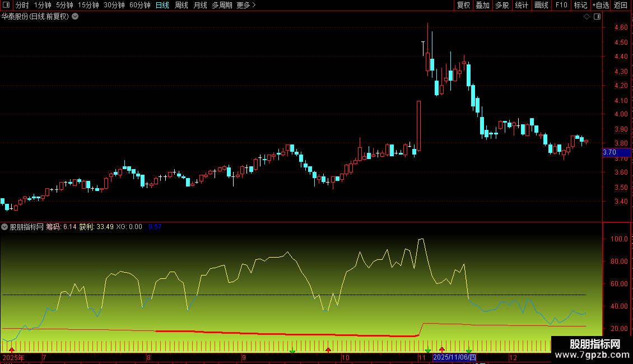Click the 复权 button
633x364 pixels.
tap(463, 5)
